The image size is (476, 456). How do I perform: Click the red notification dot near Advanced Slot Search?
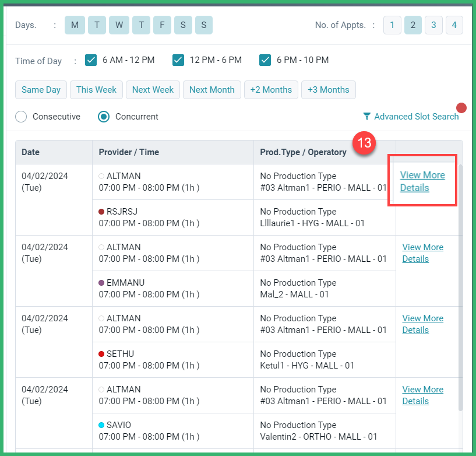(461, 107)
